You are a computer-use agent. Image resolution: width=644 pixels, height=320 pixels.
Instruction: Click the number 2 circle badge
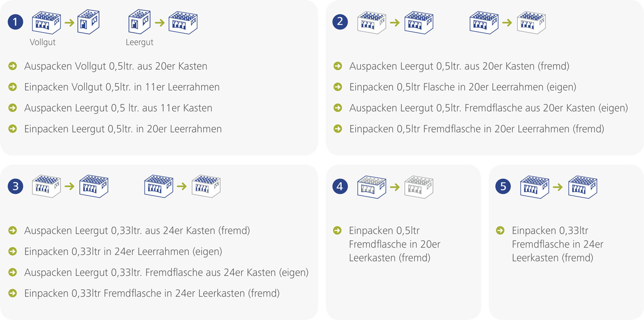pyautogui.click(x=341, y=22)
